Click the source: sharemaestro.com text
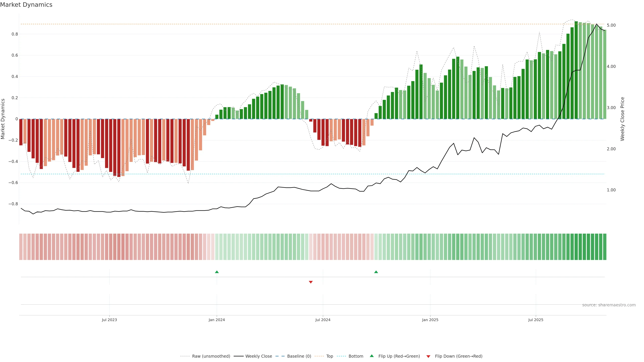The width and height of the screenshot is (644, 362). (x=609, y=305)
